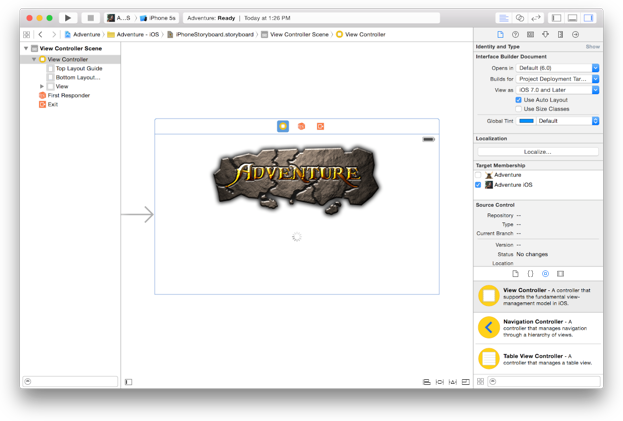The image size is (623, 421).
Task: Click View Controller in the jump bar
Action: pyautogui.click(x=361, y=35)
